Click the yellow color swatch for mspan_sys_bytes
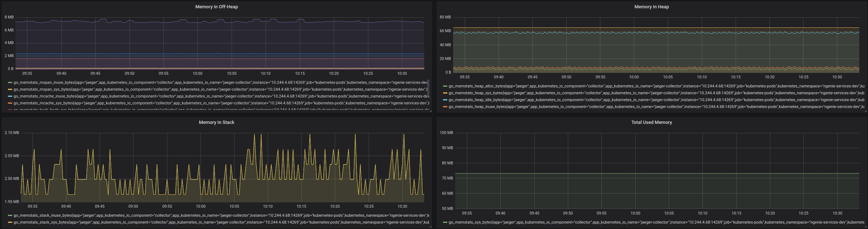The image size is (868, 229). (x=10, y=90)
